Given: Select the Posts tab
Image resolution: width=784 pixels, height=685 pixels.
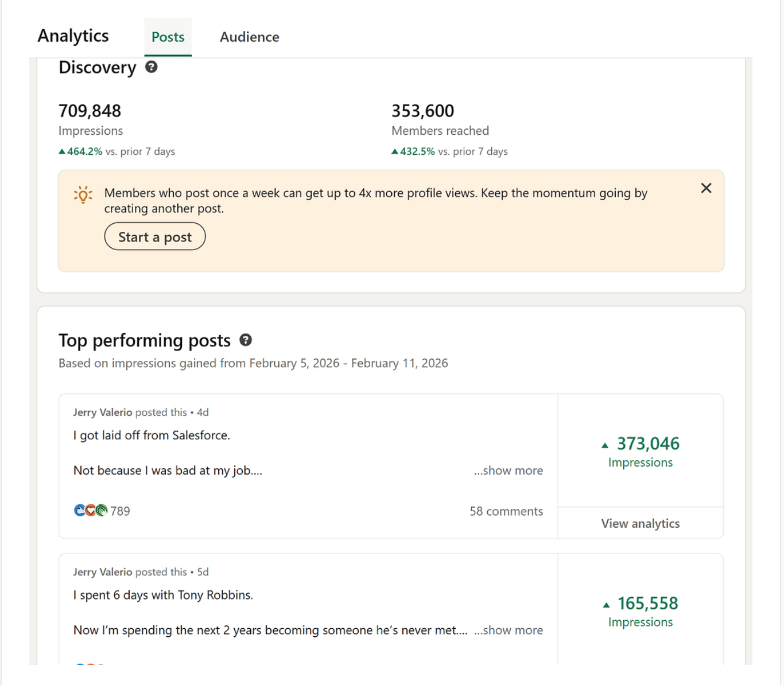Looking at the screenshot, I should click(x=168, y=37).
